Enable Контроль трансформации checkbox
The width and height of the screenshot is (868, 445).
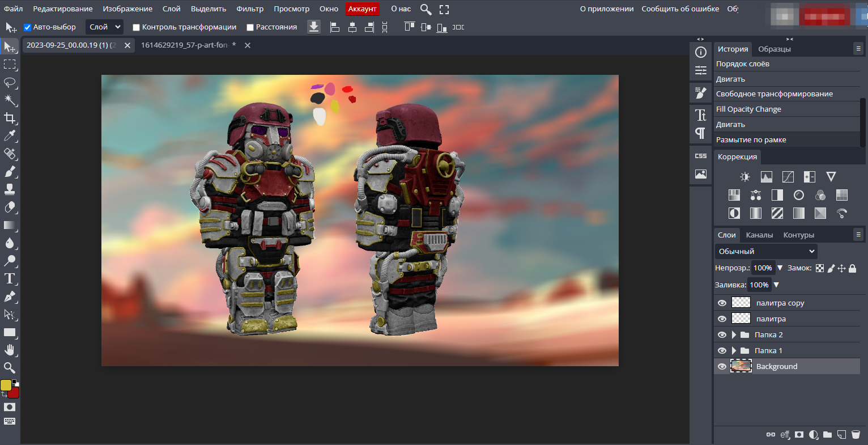136,27
